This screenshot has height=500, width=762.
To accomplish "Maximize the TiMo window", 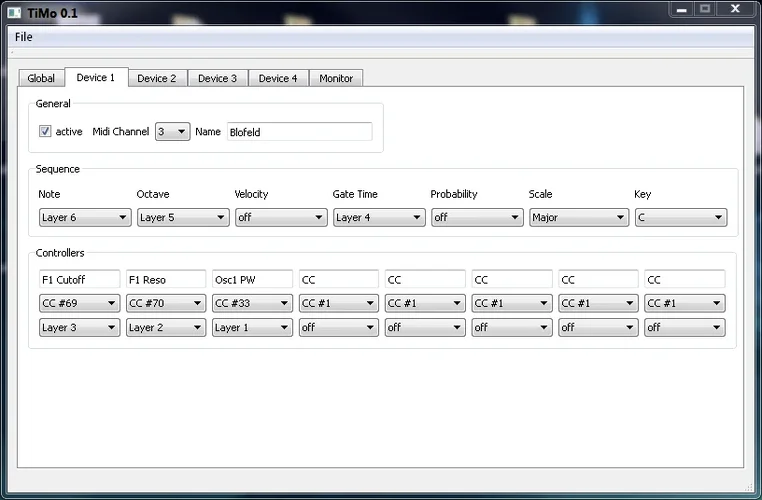I will (x=705, y=9).
